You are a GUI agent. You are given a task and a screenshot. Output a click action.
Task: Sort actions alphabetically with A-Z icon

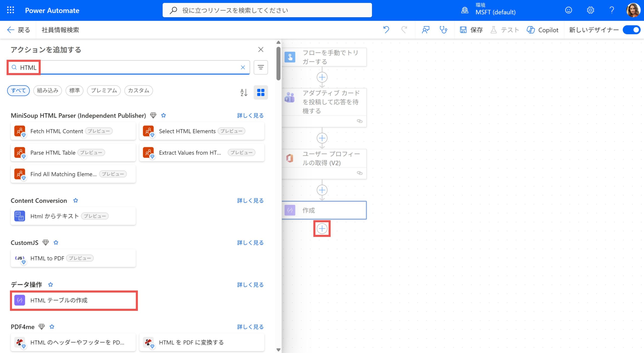[244, 92]
